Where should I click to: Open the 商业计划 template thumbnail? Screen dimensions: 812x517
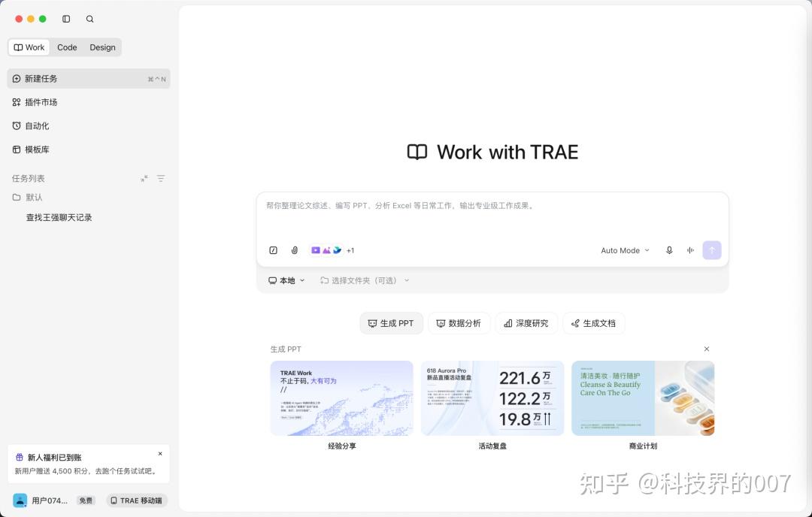643,398
